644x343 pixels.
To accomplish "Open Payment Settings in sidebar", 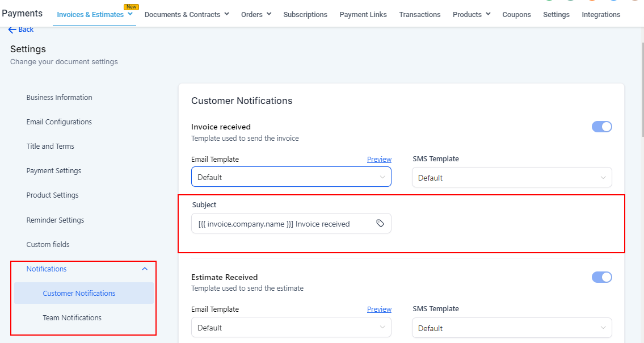I will click(54, 171).
